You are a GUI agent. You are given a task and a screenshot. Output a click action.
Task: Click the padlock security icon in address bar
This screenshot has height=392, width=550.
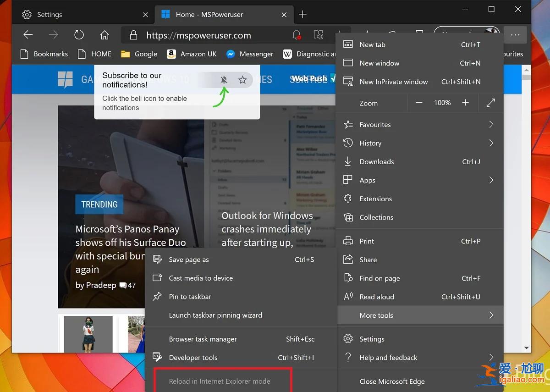pos(133,35)
